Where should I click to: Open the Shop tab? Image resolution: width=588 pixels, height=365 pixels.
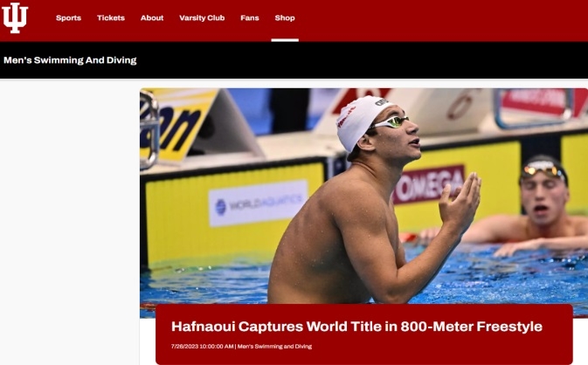click(285, 18)
